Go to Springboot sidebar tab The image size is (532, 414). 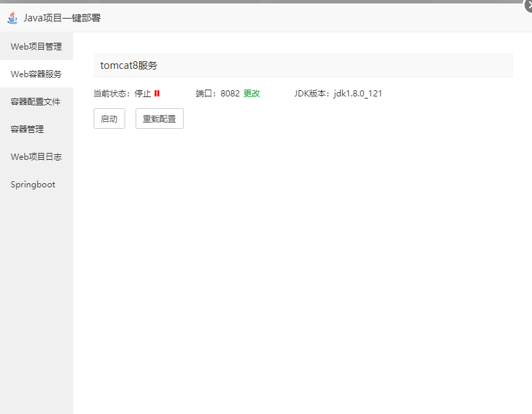(x=36, y=185)
